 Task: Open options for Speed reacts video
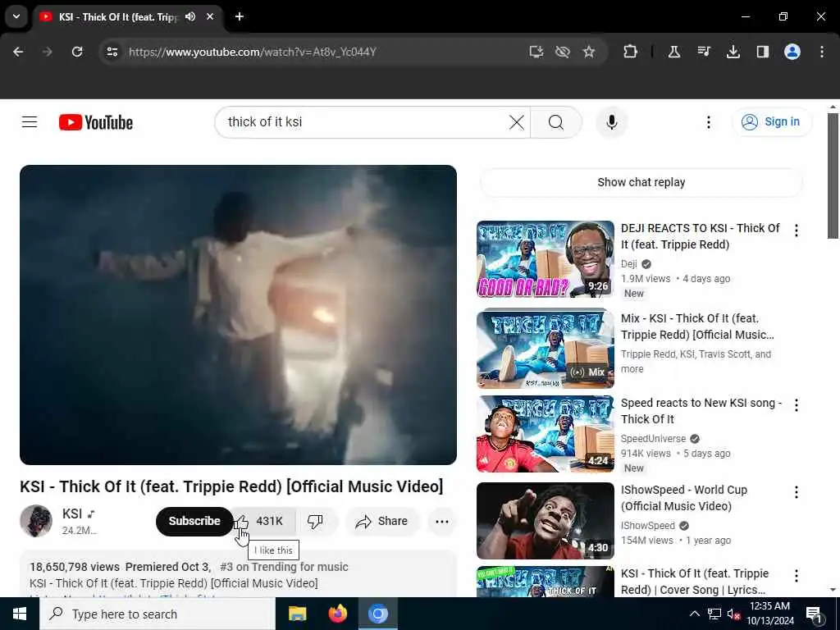pos(796,405)
